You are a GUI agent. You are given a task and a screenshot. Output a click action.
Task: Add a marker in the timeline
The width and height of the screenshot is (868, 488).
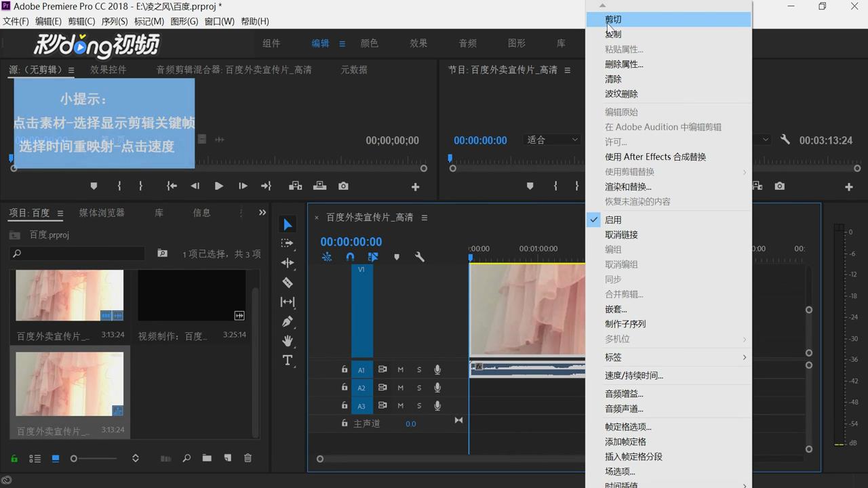(397, 257)
